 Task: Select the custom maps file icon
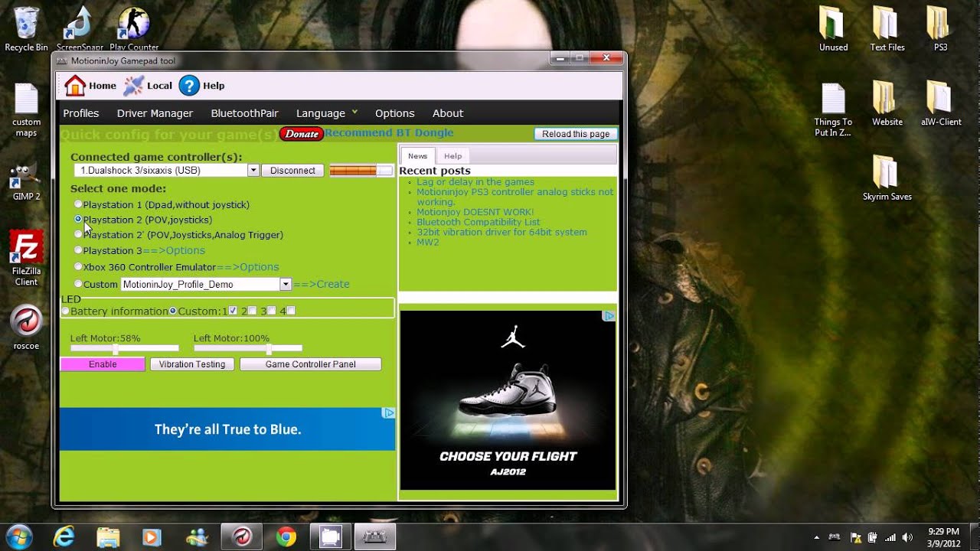(26, 111)
